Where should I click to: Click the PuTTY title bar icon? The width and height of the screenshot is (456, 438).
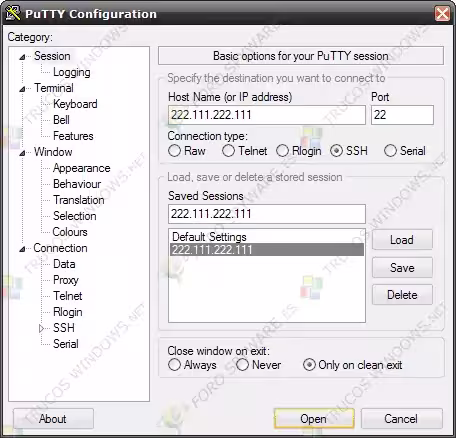(13, 13)
